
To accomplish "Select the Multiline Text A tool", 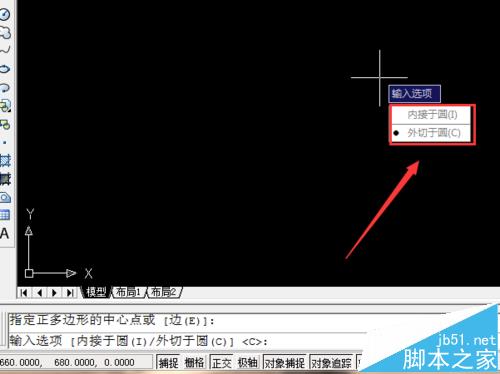I will click(x=4, y=233).
